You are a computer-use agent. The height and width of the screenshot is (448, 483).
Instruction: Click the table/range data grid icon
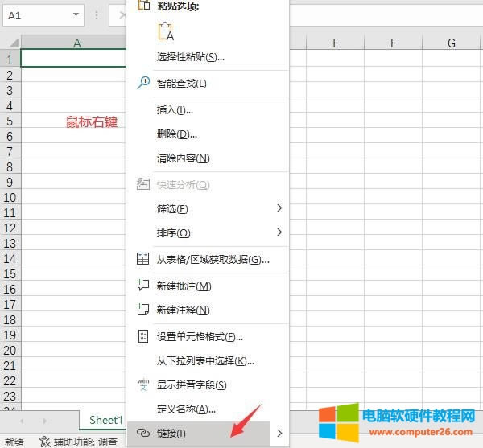tap(143, 259)
